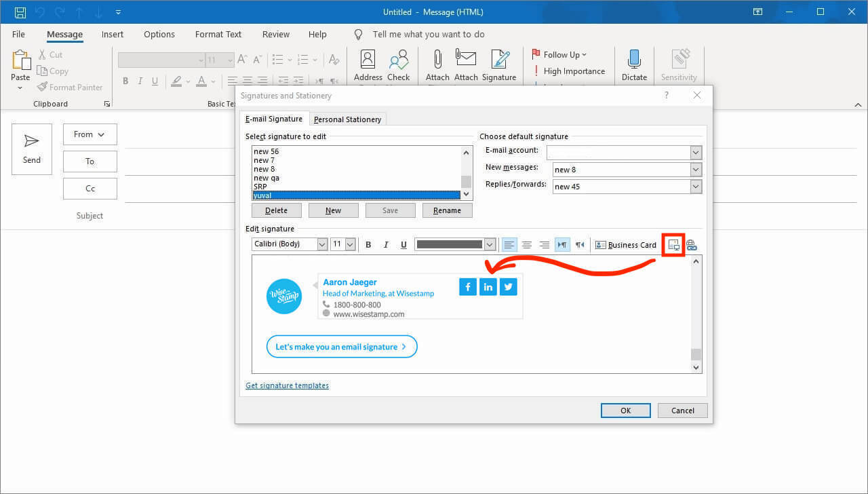Open the Insert ribbon tab

[x=113, y=35]
